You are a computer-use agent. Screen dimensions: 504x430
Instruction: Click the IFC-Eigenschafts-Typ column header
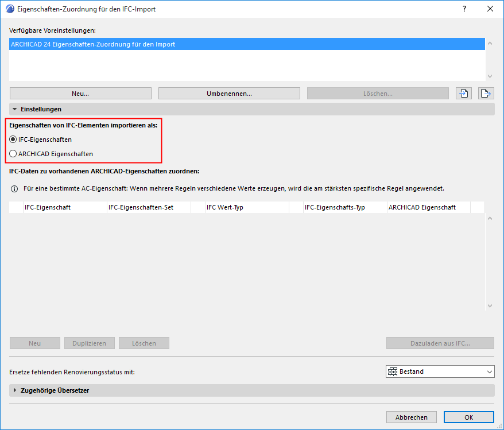point(345,207)
